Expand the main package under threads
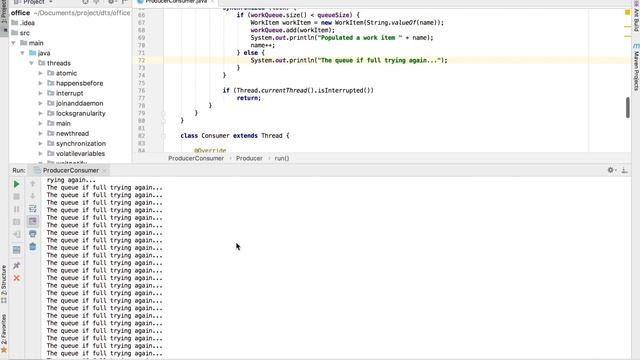The width and height of the screenshot is (640, 360). tap(40, 123)
